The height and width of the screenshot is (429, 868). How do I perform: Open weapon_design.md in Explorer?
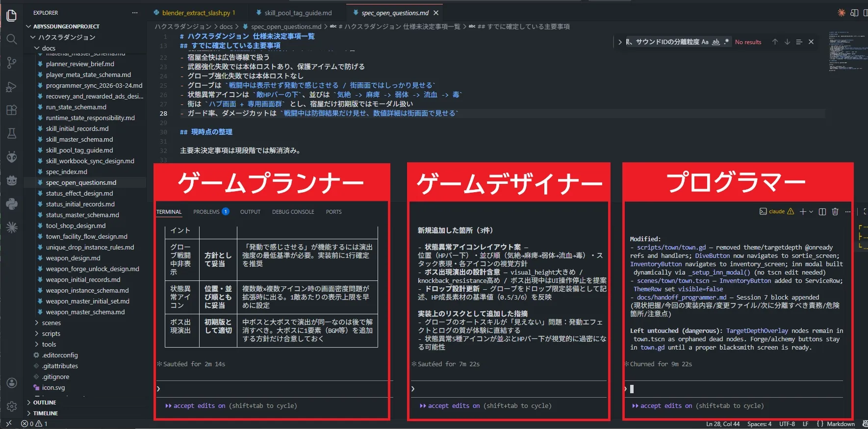(x=73, y=258)
